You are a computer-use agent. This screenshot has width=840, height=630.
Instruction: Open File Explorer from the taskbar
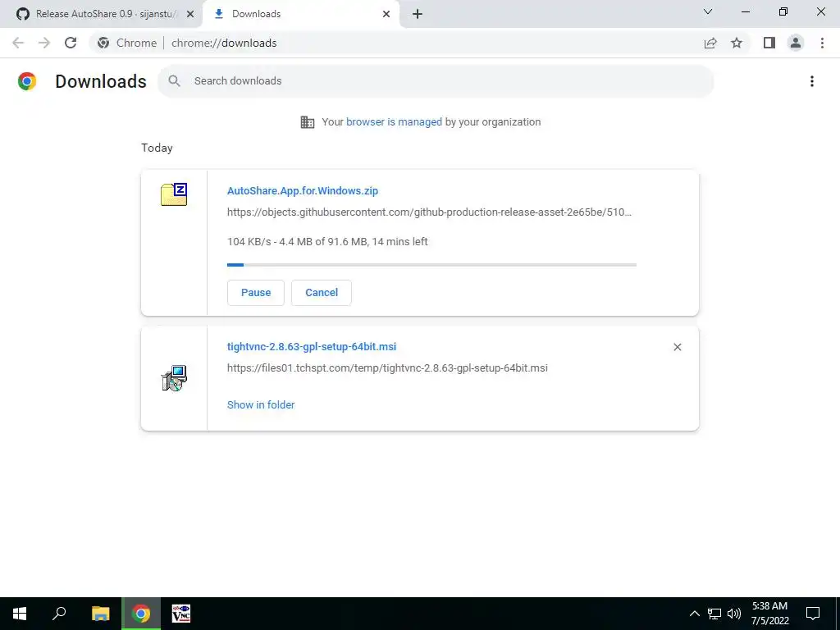coord(100,614)
